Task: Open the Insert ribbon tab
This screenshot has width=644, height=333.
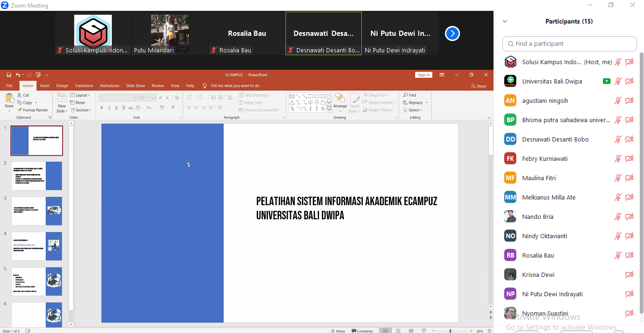Action: pos(45,86)
